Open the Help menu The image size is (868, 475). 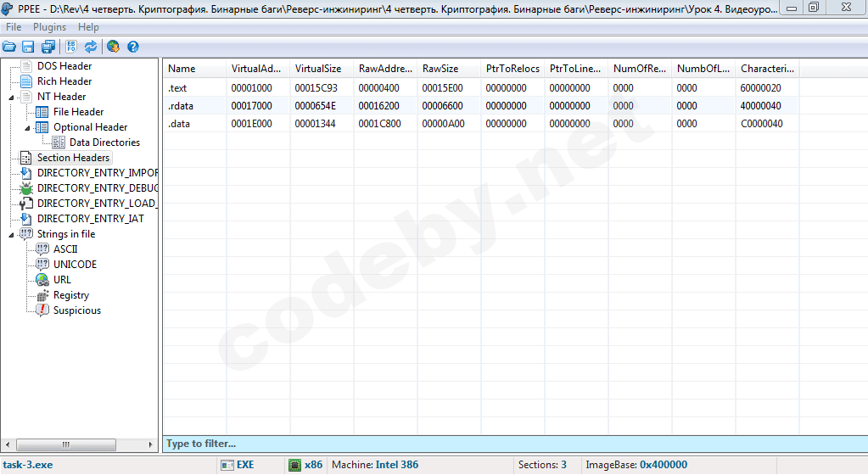coord(88,27)
